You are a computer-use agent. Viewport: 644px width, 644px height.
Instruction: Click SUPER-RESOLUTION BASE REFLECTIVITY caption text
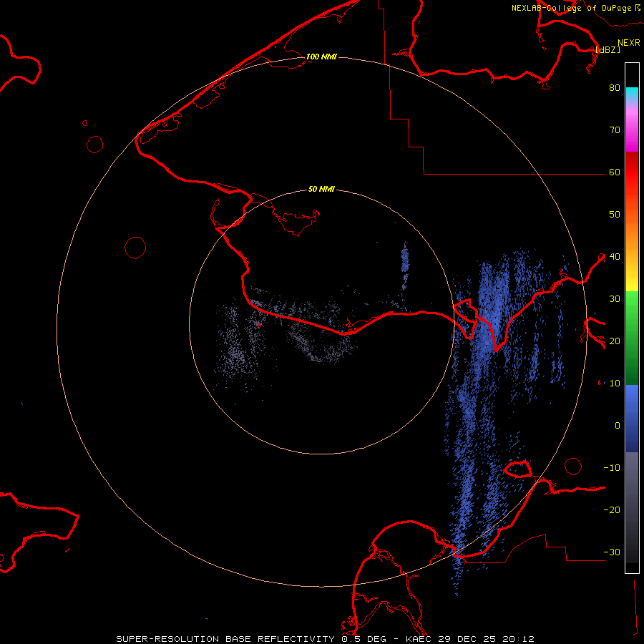point(224,639)
